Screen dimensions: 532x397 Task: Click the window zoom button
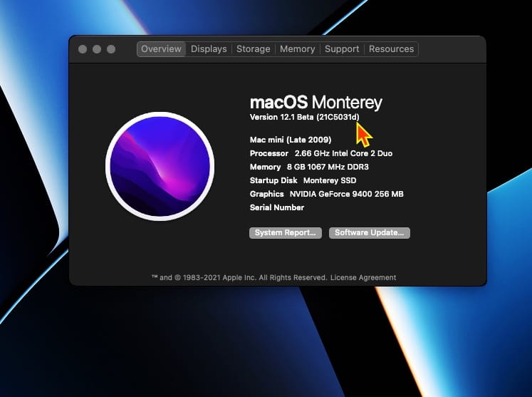tap(111, 49)
